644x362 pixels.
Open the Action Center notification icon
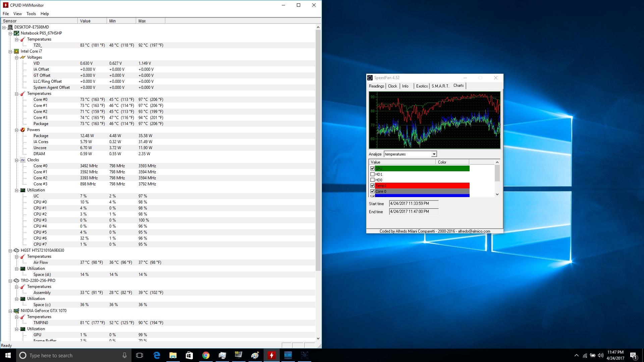pyautogui.click(x=633, y=355)
